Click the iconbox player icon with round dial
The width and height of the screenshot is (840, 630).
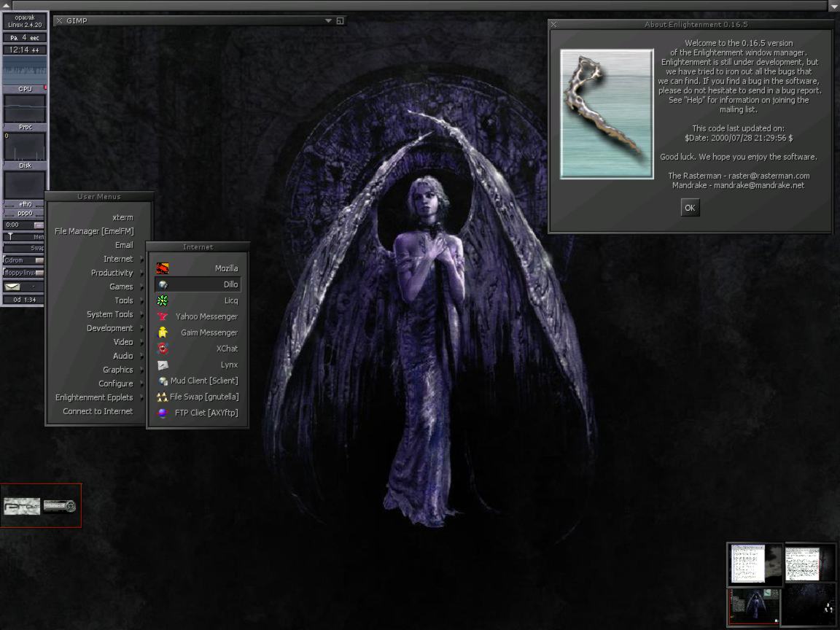coord(60,506)
